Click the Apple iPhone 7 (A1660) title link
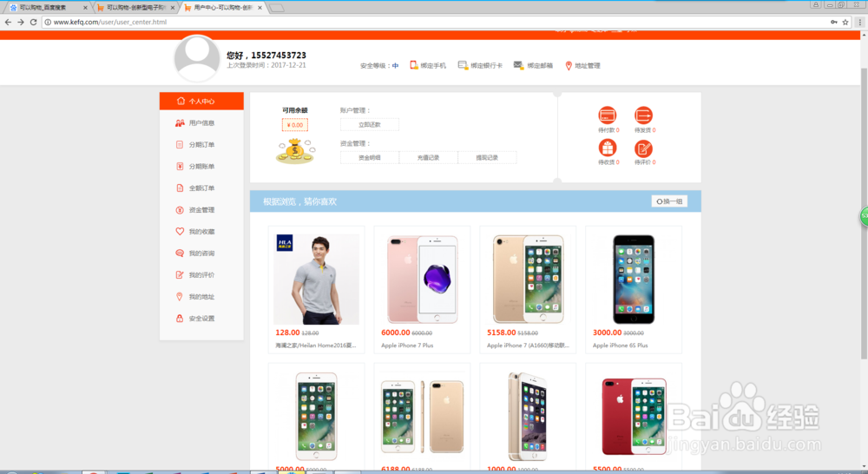The height and width of the screenshot is (474, 868). tap(528, 346)
